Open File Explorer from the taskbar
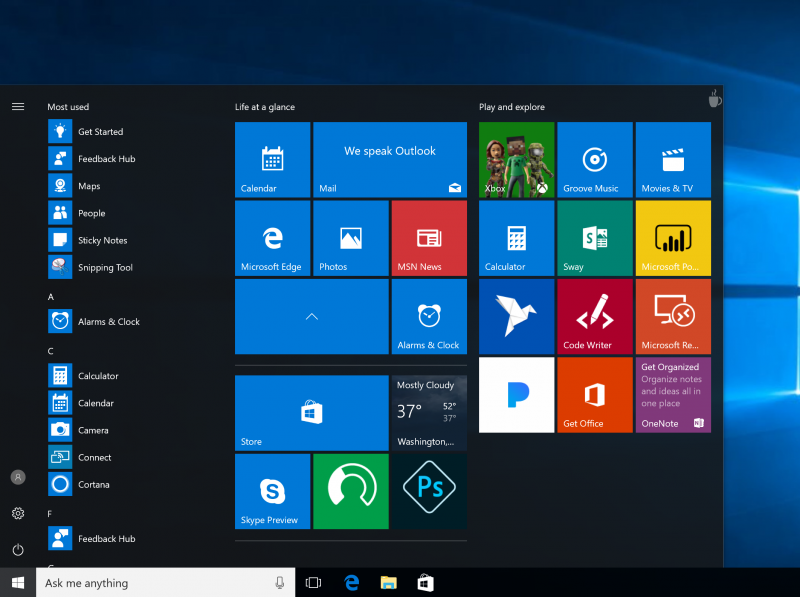Screen dimensions: 800x597 [x=388, y=583]
